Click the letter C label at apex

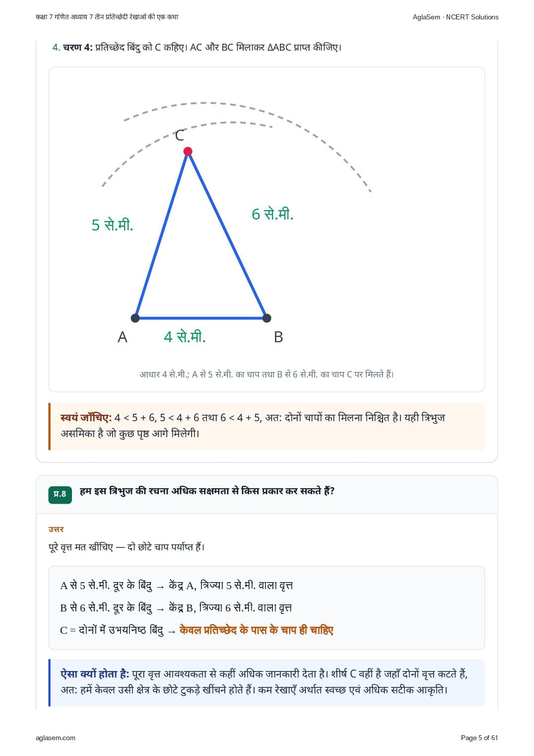pyautogui.click(x=180, y=135)
